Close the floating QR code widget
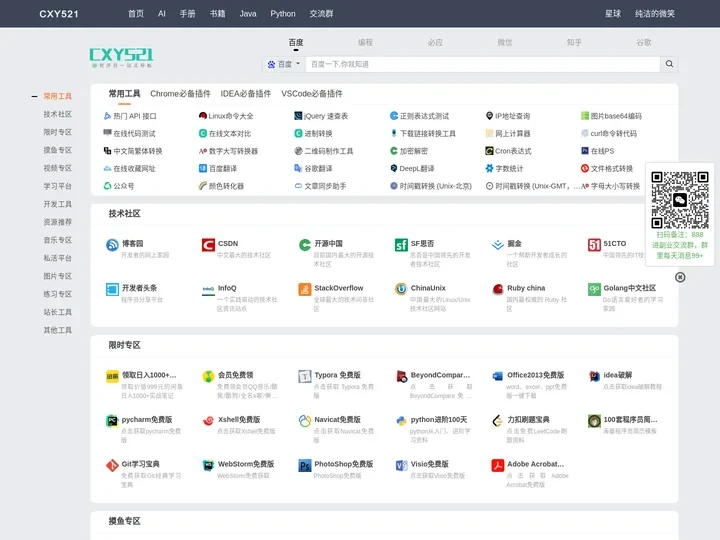The height and width of the screenshot is (540, 720). click(x=680, y=277)
